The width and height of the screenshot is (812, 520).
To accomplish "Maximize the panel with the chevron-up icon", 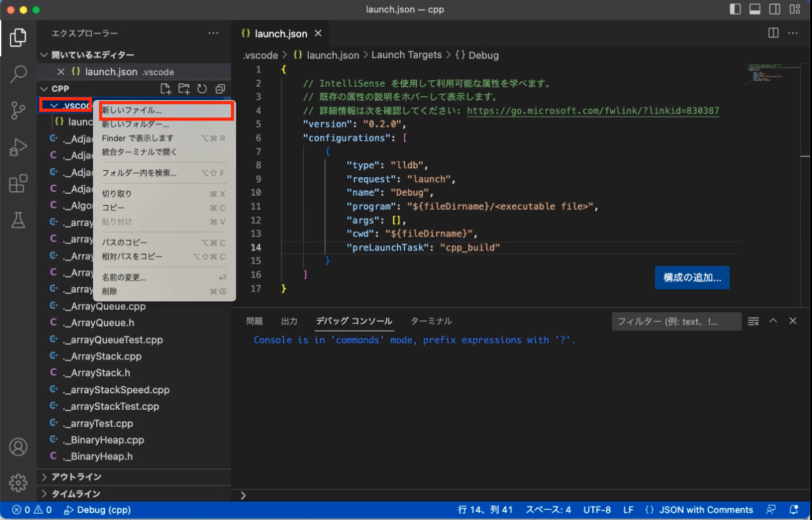I will pos(773,321).
